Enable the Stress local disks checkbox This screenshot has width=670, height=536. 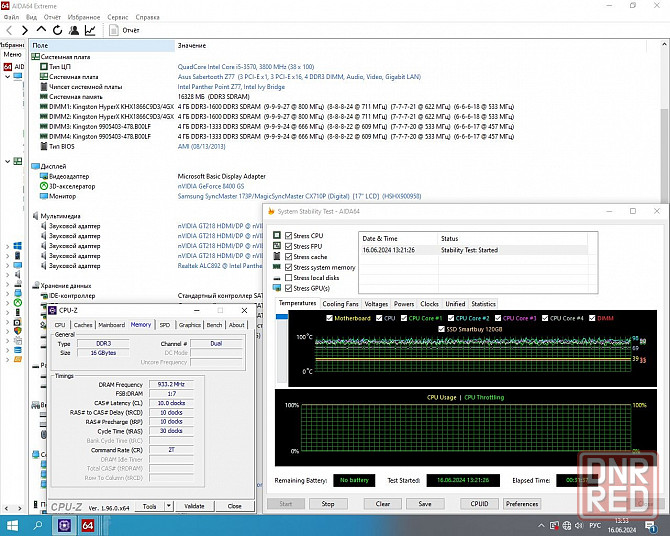coord(288,277)
